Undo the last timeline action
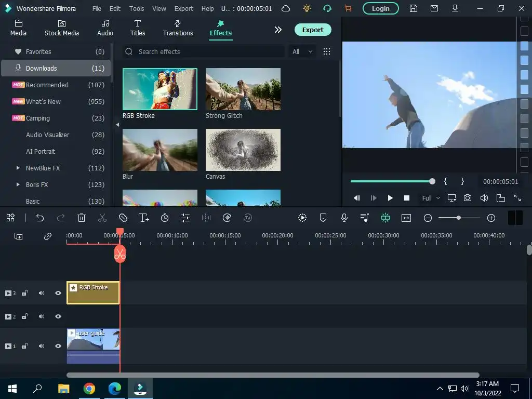This screenshot has width=532, height=399. [x=40, y=218]
